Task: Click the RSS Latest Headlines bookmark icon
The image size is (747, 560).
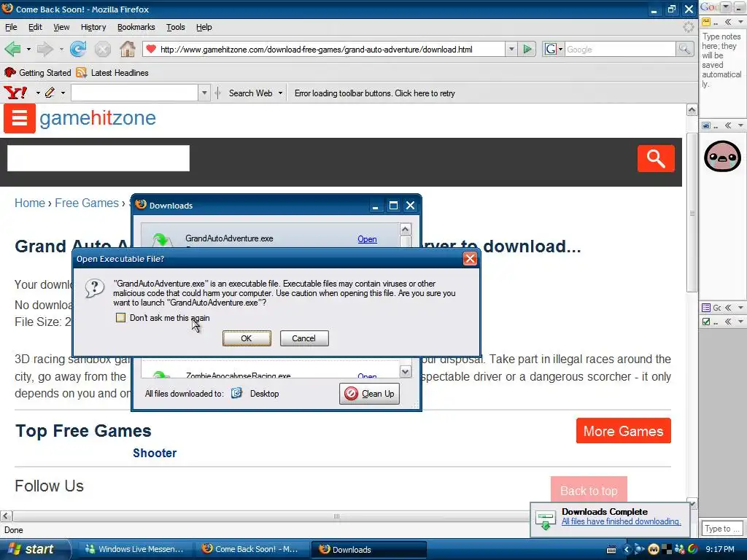Action: click(x=82, y=72)
